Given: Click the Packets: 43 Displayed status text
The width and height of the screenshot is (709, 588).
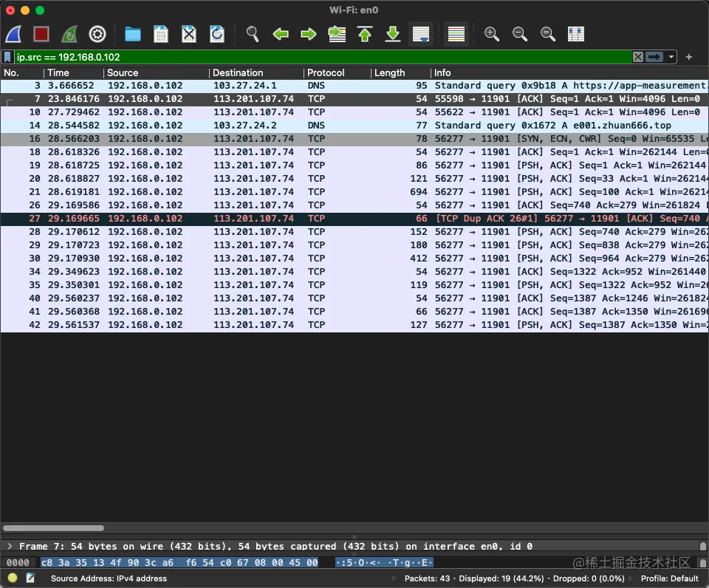Looking at the screenshot, I should coord(514,578).
